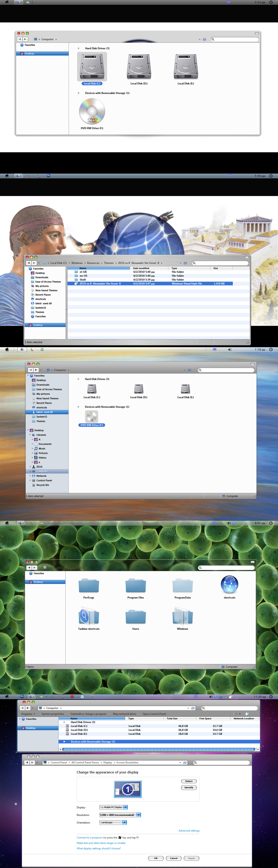This screenshot has height=868, width=278.
Task: Click search field in Themes folder window
Action: point(220,263)
